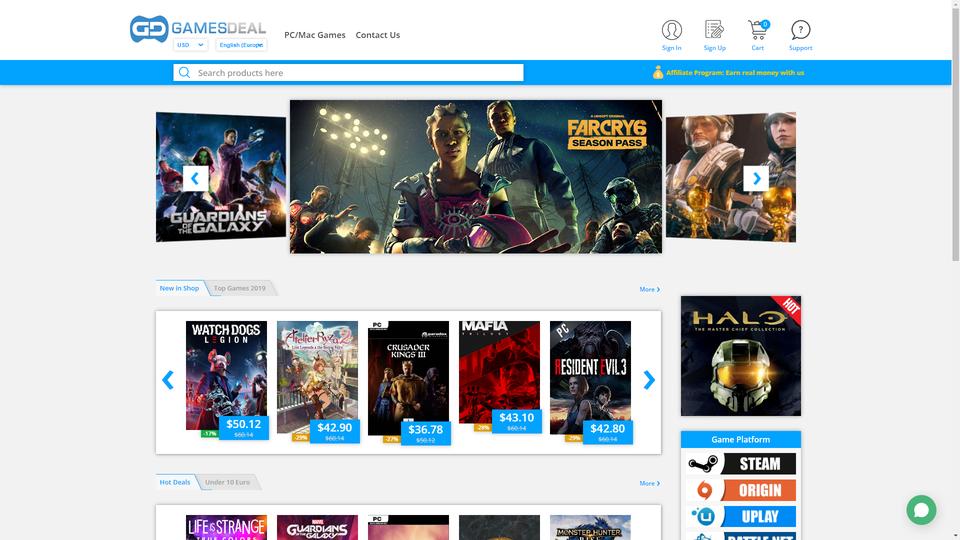Click the search magnifier icon
Viewport: 960px width, 540px height.
tap(184, 73)
